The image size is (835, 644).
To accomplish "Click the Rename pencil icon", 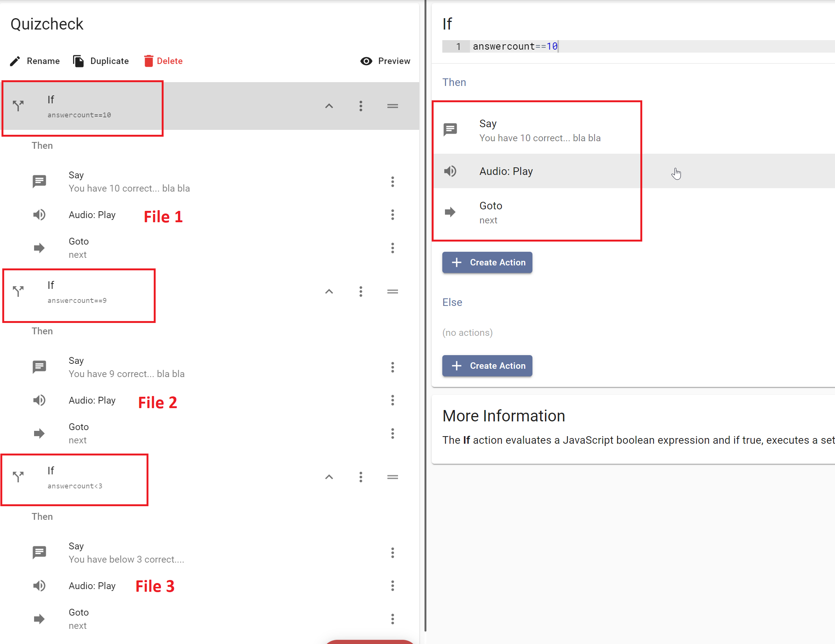I will pos(15,61).
